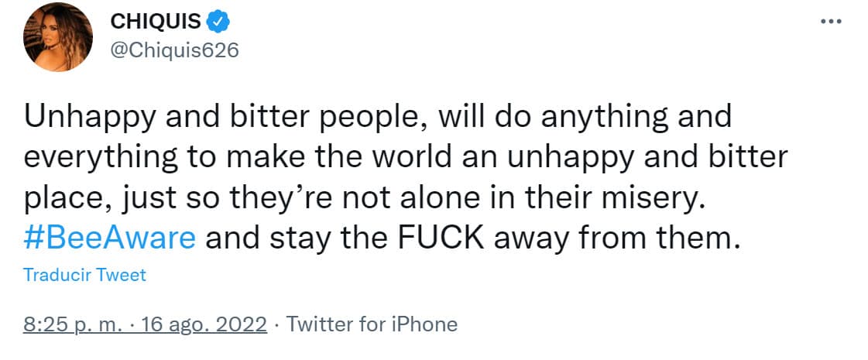Click the blue verified badge next to CHIQUIS
This screenshot has height=360, width=868.
[x=219, y=23]
